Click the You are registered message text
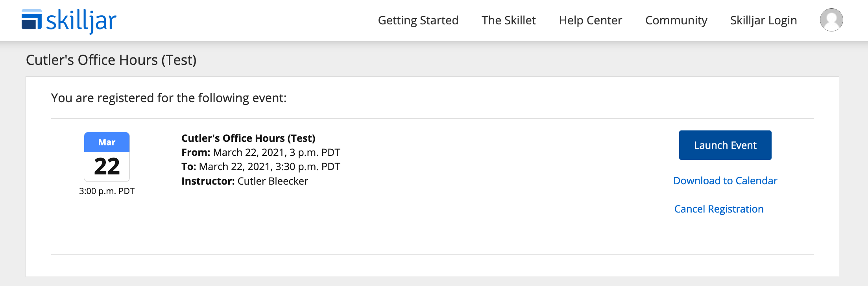Screen dimensions: 868x286 (x=169, y=98)
